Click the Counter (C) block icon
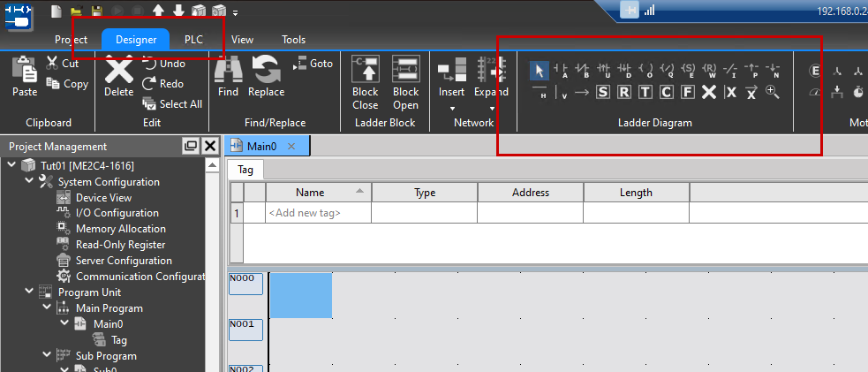Viewport: 868px width, 372px height. 667,92
